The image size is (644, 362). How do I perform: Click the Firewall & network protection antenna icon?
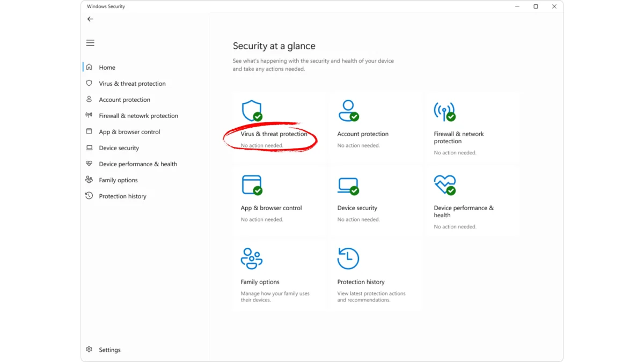tap(444, 111)
